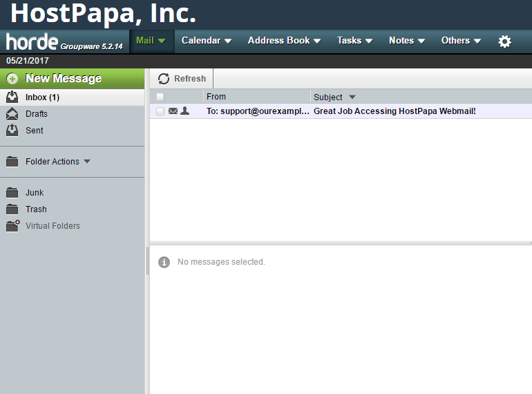532x394 pixels.
Task: Select the Address Book menu label
Action: (279, 40)
